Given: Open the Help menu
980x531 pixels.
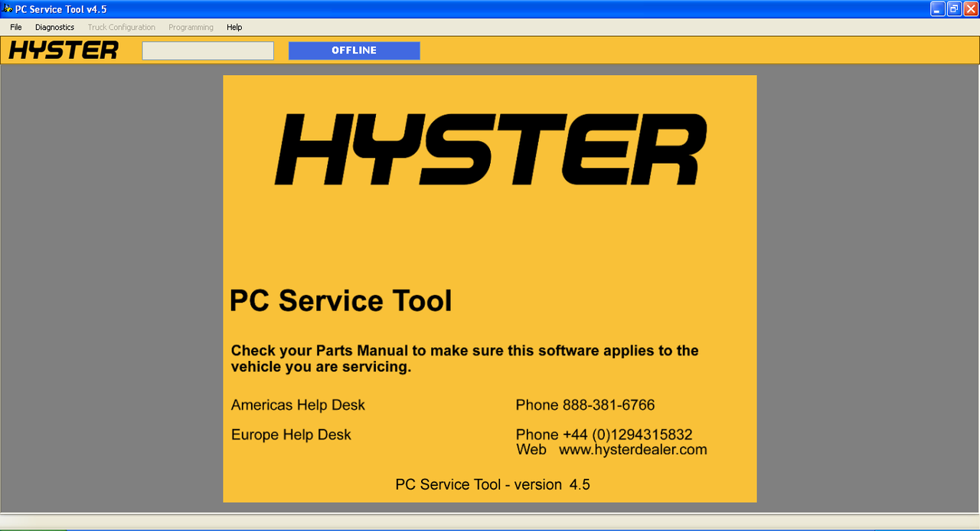Looking at the screenshot, I should (234, 27).
